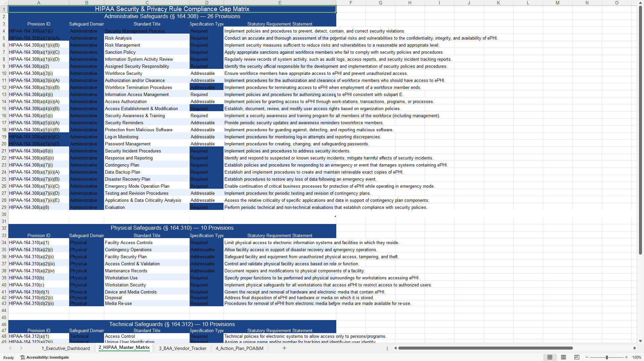Viewport: 644px width, 361px height.
Task: Select the Data Backup Plan cell
Action: pos(147,172)
